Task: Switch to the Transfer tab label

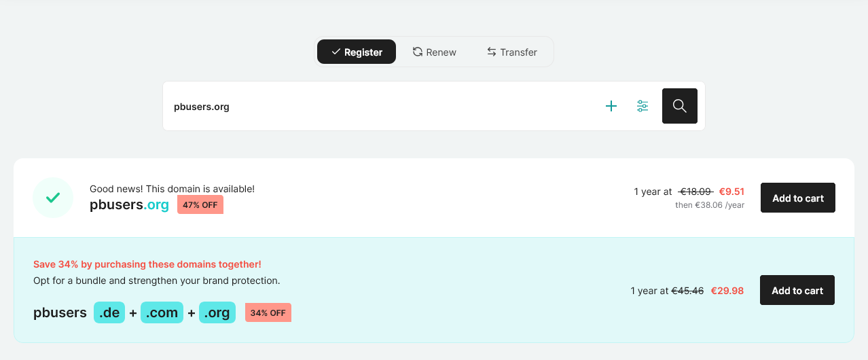Action: [518, 52]
